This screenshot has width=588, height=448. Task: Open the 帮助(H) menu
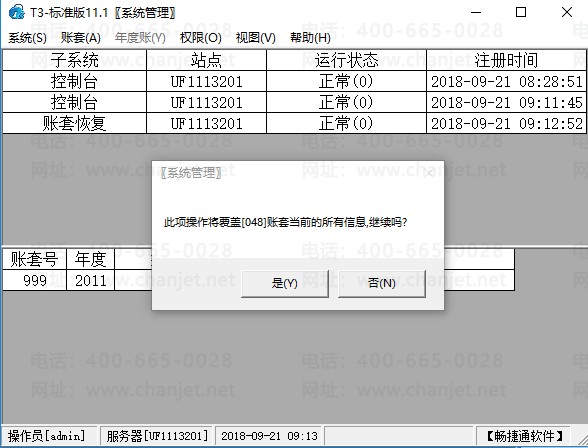point(310,38)
